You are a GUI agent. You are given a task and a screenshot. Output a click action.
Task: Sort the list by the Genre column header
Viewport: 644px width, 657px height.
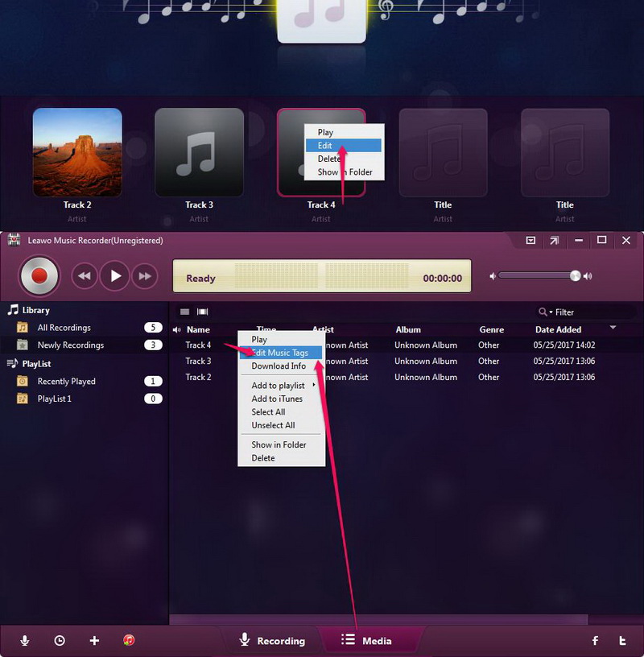coord(492,330)
